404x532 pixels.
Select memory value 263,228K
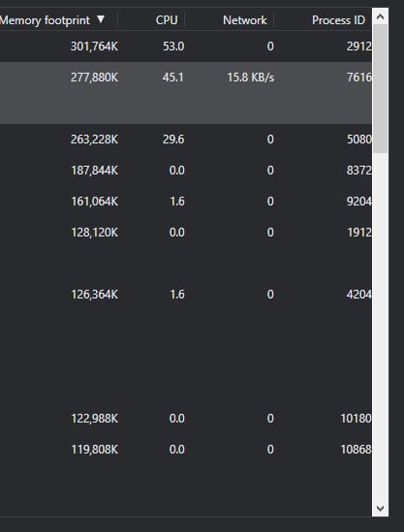click(94, 140)
